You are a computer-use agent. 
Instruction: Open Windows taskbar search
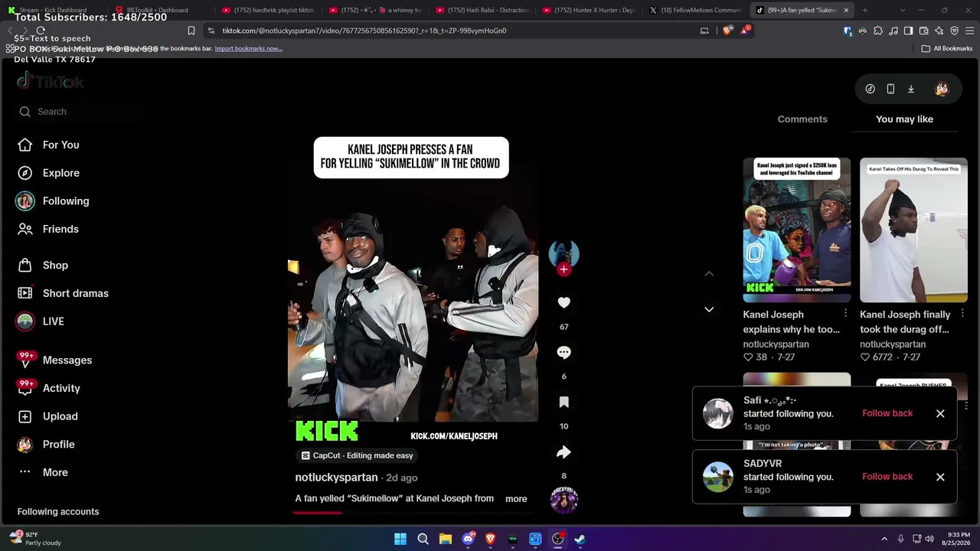click(x=423, y=539)
